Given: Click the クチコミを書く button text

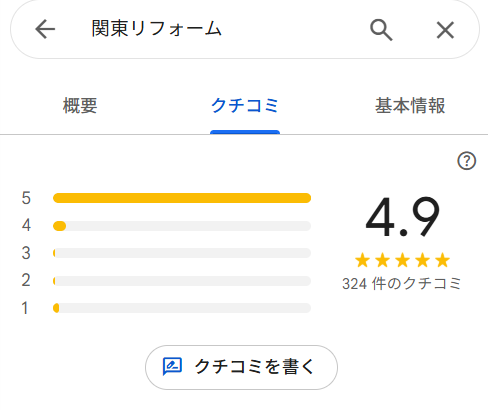Looking at the screenshot, I should (x=254, y=367).
